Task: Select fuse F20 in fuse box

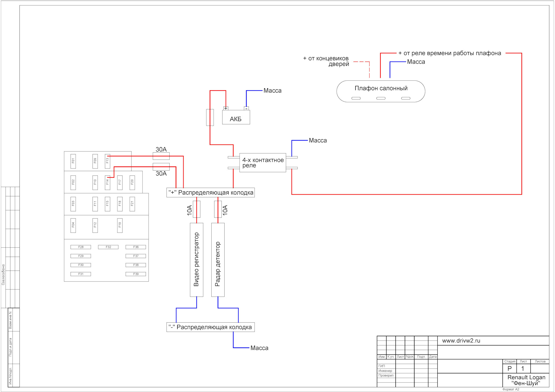Action: click(132, 182)
